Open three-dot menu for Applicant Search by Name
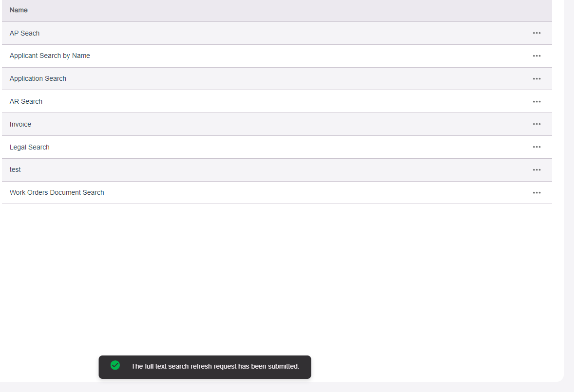Viewport: 574px width, 392px height. click(536, 56)
